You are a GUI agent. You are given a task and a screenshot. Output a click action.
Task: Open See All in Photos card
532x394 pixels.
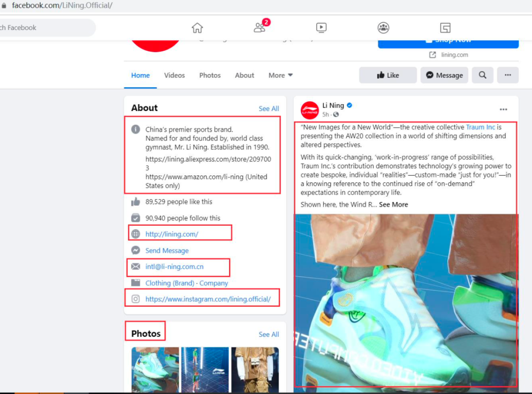click(269, 334)
